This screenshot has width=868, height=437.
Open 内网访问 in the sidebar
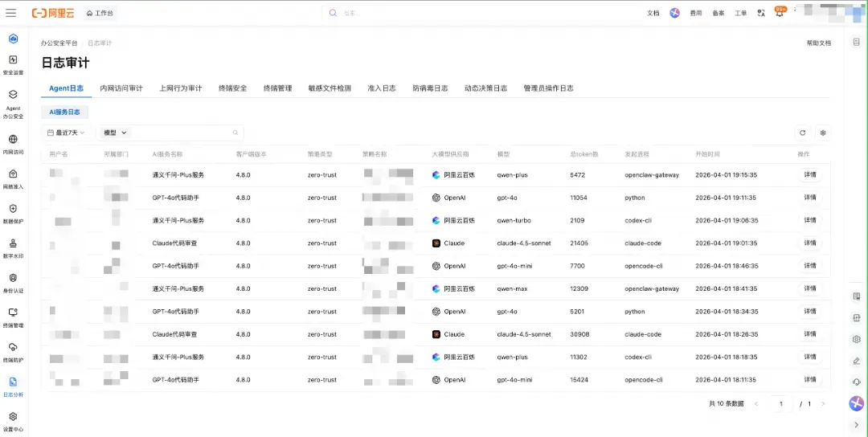14,145
